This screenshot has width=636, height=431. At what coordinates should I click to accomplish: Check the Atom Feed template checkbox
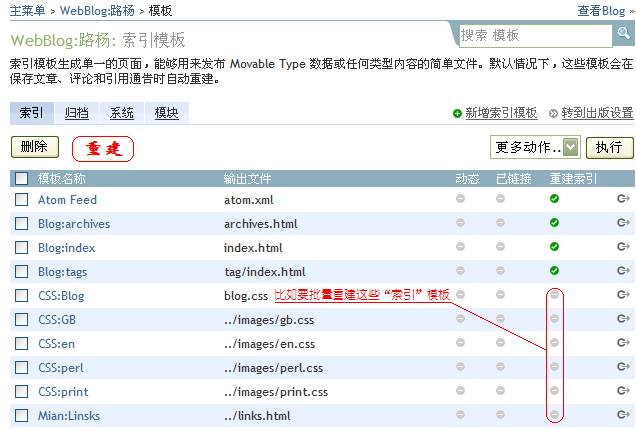[21, 199]
